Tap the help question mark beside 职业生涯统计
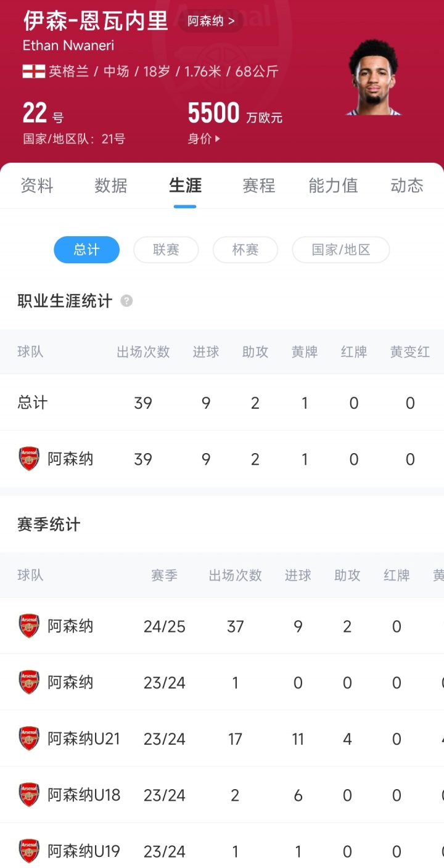Viewport: 444px width, 868px height. pyautogui.click(x=126, y=301)
